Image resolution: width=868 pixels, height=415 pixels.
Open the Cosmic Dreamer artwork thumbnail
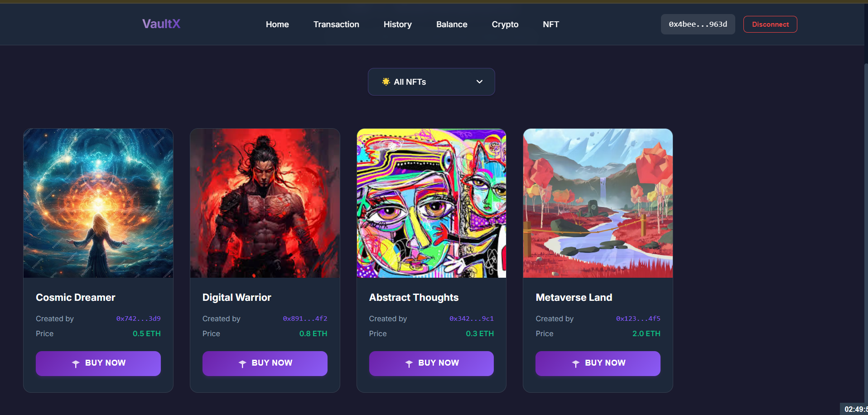pos(98,203)
